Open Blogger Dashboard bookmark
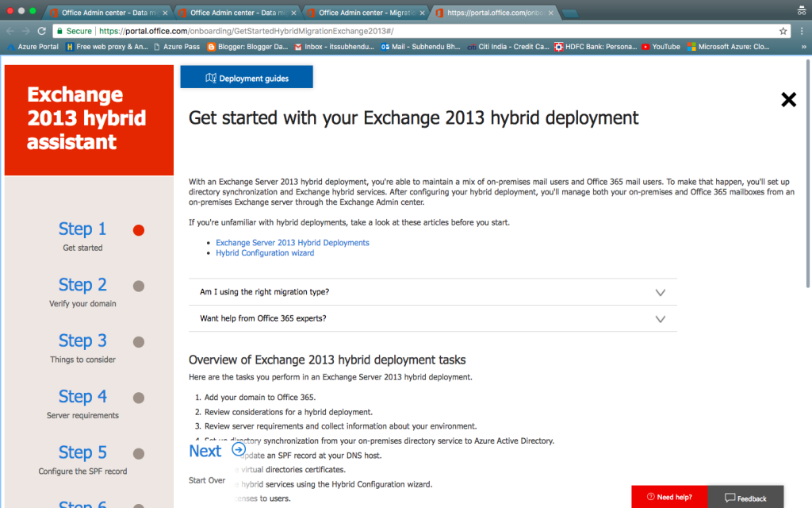 (x=247, y=47)
